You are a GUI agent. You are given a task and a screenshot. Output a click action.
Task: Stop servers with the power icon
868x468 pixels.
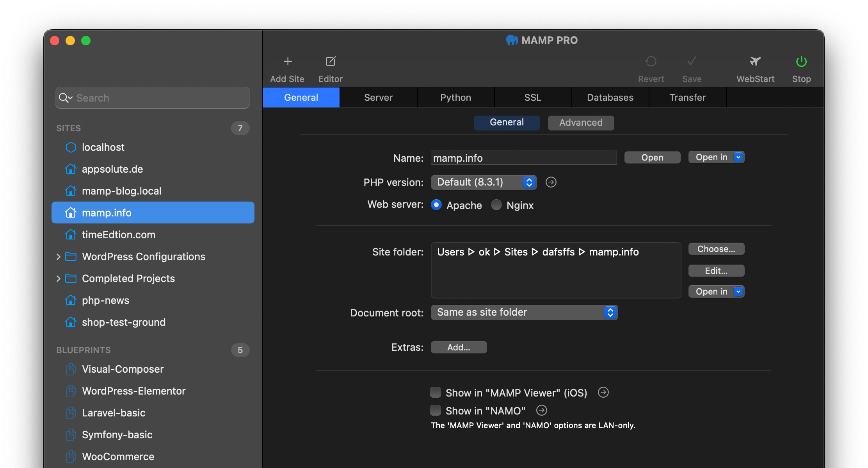[x=801, y=61]
